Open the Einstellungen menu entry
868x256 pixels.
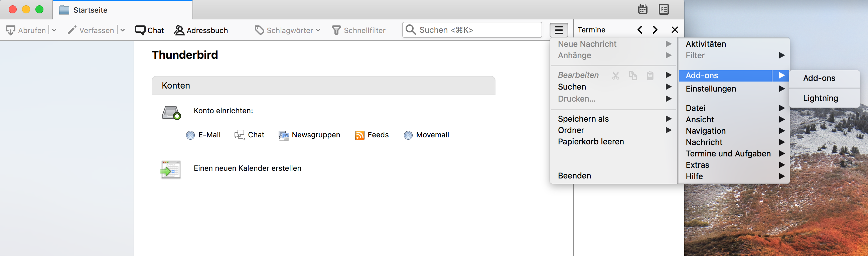[711, 89]
